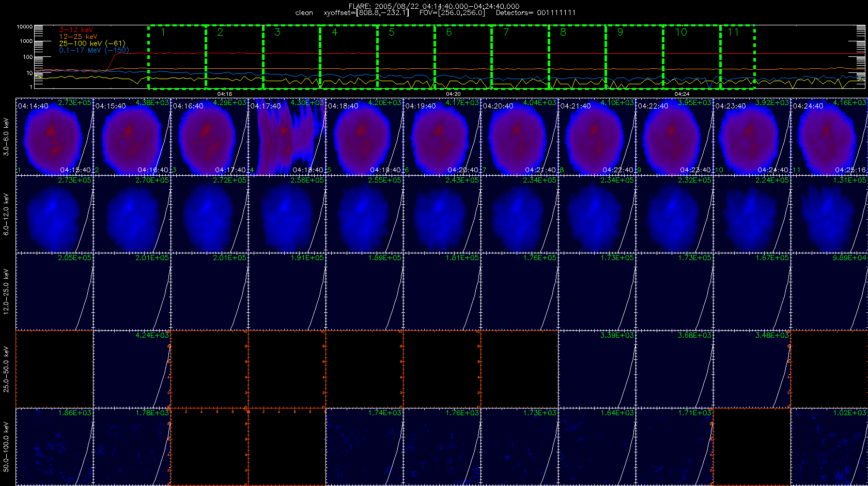The image size is (868, 486).
Task: Click the '50.0-100.0 keV' row label
Action: pos(6,447)
